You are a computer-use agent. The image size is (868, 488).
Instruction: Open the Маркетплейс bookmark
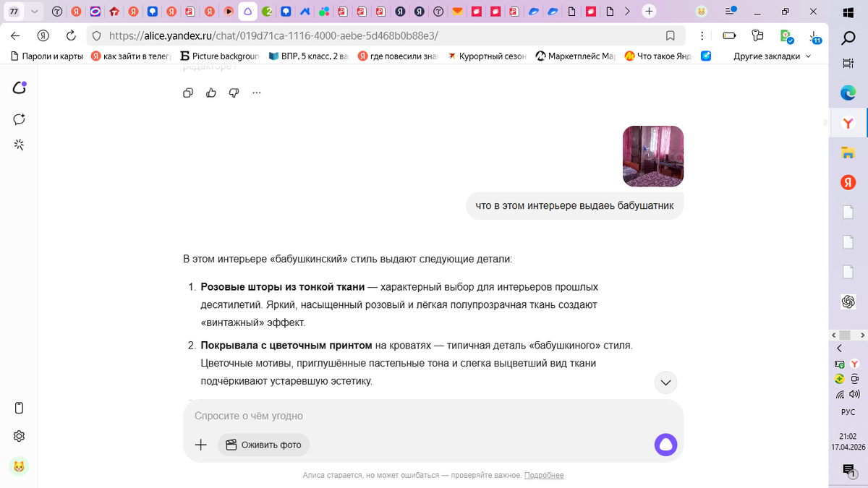[x=576, y=56]
